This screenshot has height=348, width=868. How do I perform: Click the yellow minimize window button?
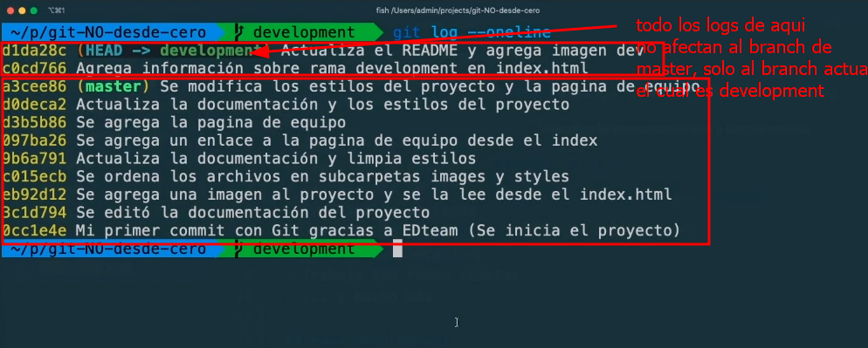click(22, 10)
